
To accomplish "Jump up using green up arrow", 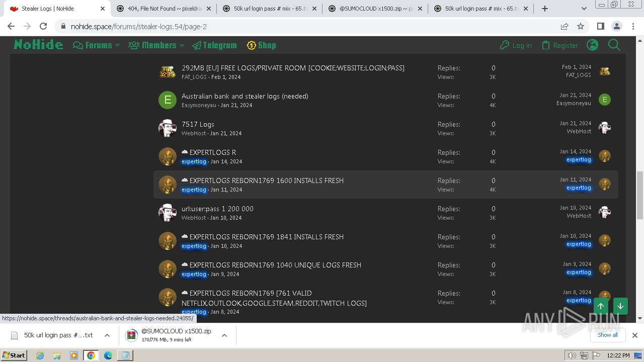I will click(x=601, y=306).
